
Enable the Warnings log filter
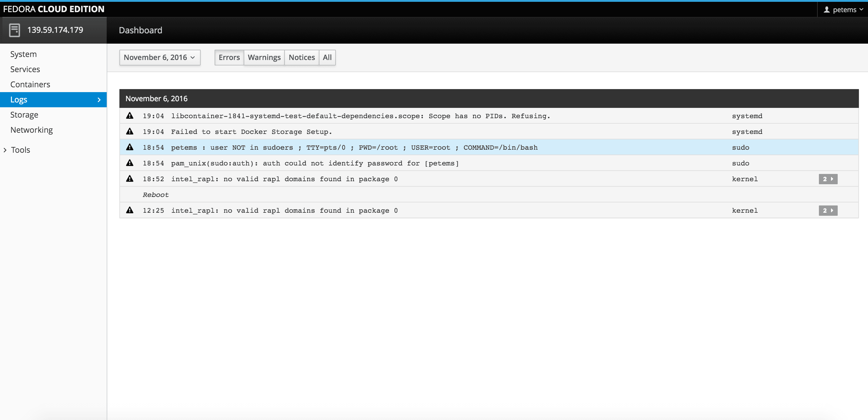click(264, 57)
